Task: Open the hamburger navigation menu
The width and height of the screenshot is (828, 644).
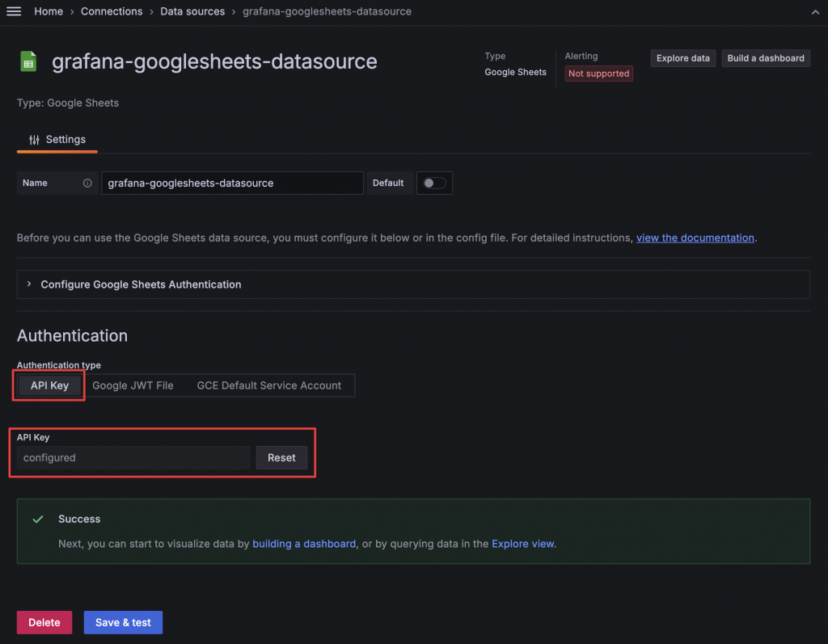Action: [x=14, y=11]
